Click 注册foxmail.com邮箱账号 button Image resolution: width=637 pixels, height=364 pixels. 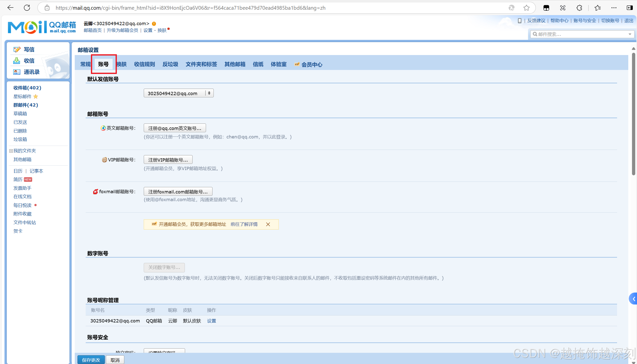click(x=178, y=191)
